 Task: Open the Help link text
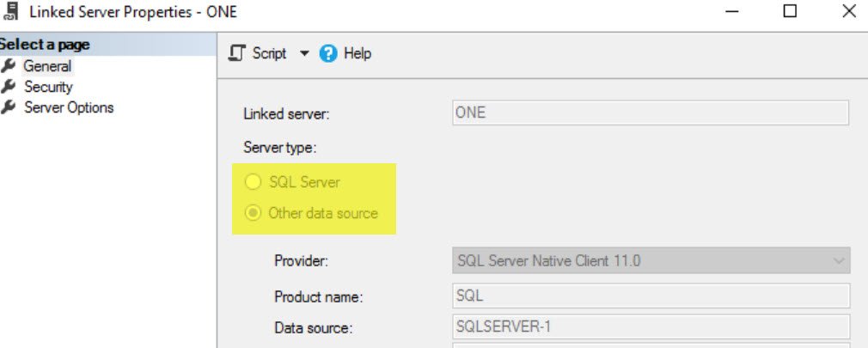click(358, 53)
